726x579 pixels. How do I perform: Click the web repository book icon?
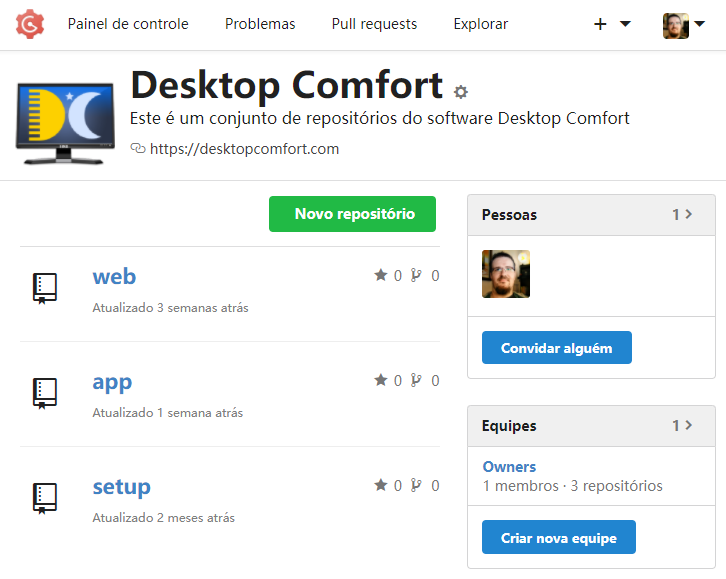pyautogui.click(x=44, y=288)
